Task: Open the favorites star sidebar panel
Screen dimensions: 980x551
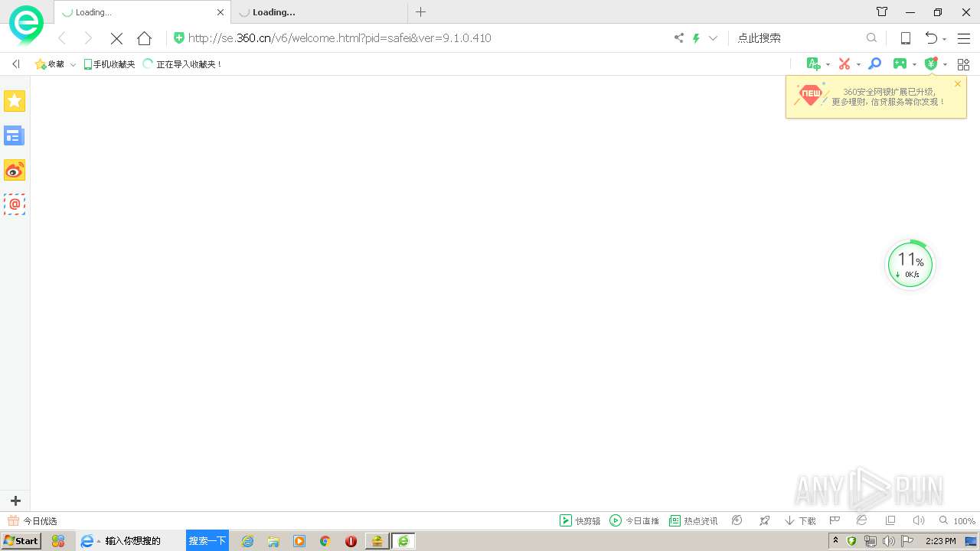Action: (x=15, y=101)
